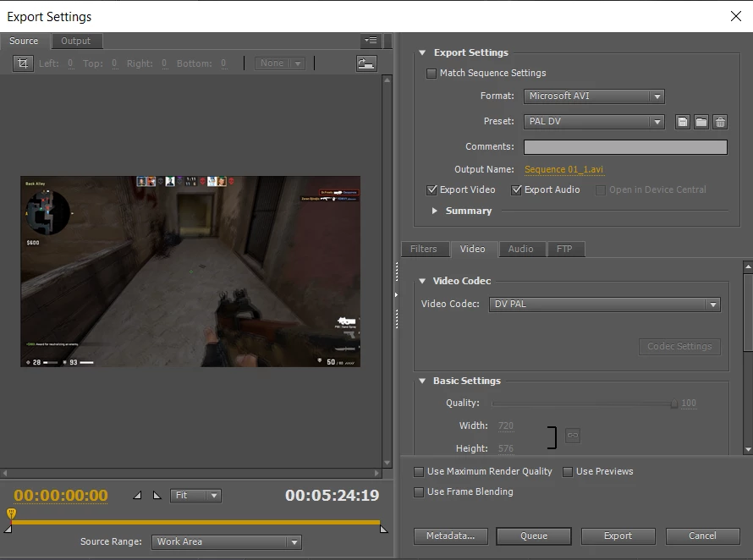The image size is (753, 560).
Task: Click the Queue button
Action: (534, 536)
